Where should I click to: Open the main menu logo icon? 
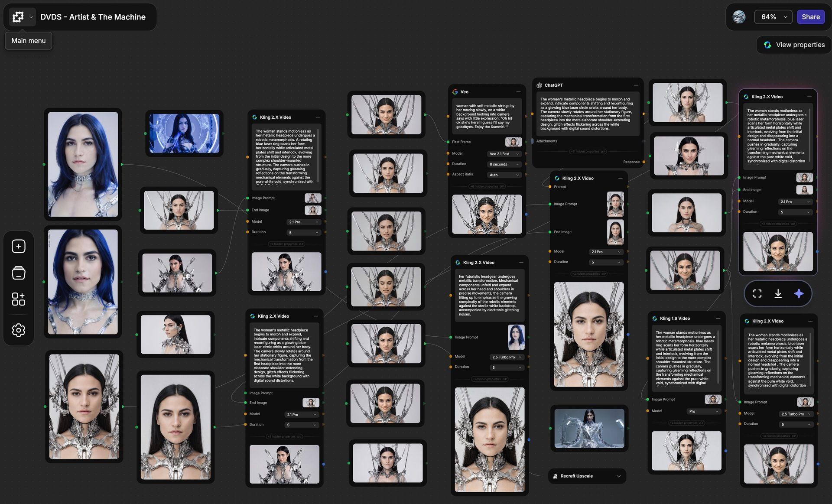18,17
